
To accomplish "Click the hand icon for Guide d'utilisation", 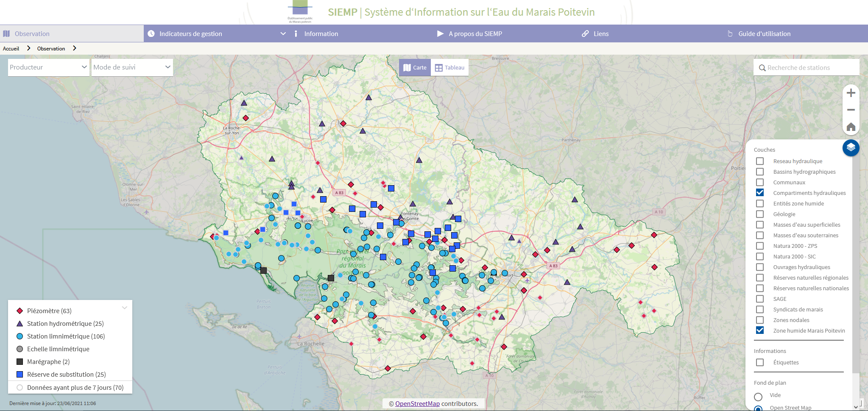I will coord(730,33).
